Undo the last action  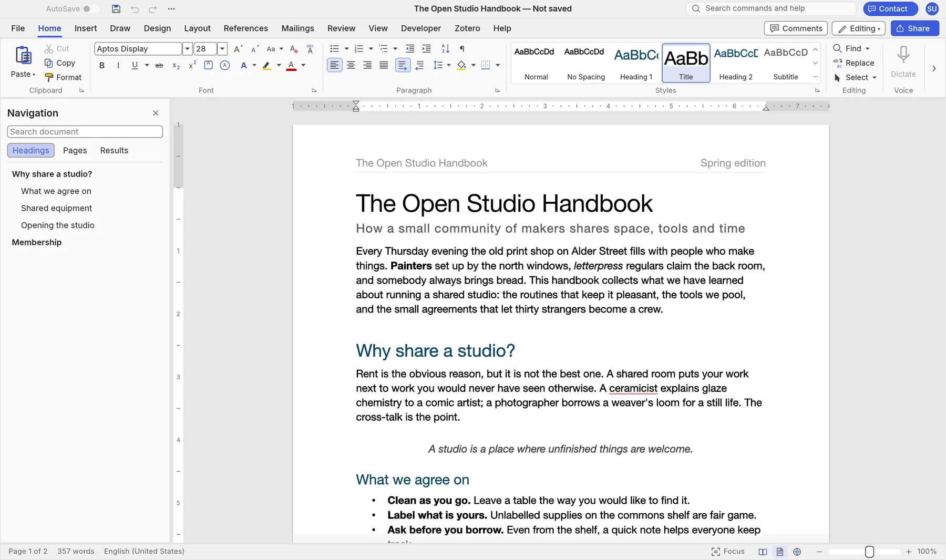click(x=135, y=9)
